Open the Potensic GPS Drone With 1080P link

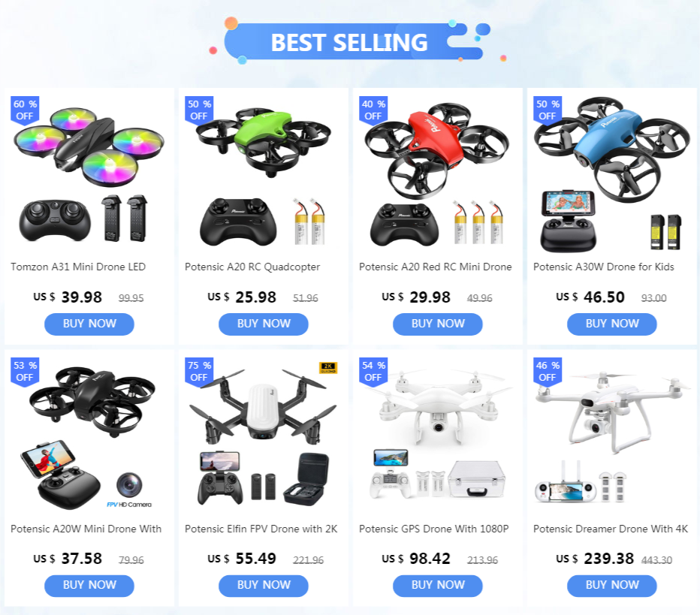434,529
